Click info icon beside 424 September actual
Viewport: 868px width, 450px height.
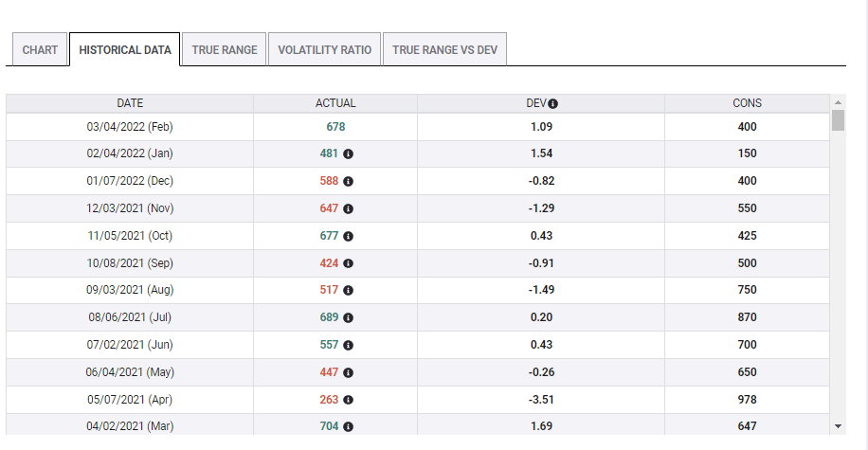pyautogui.click(x=348, y=263)
